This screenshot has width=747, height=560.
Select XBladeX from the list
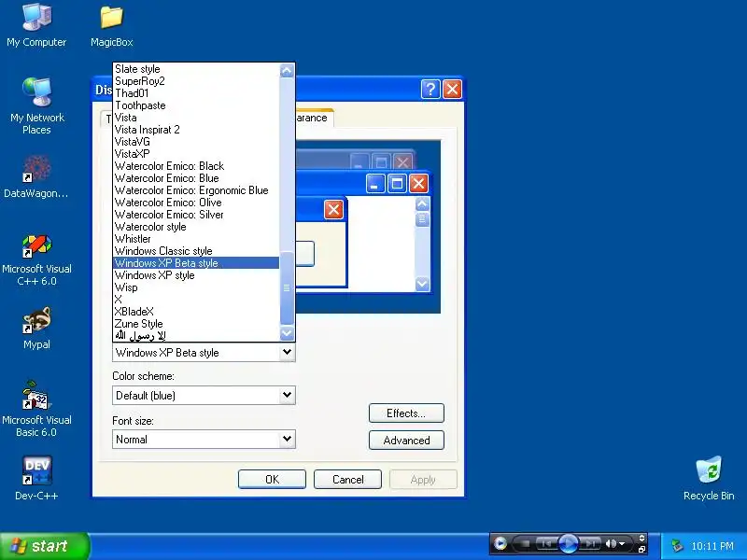(x=196, y=312)
